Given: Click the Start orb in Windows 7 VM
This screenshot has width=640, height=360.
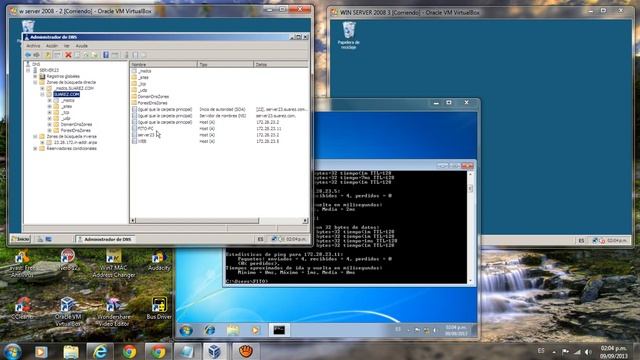Looking at the screenshot, I should click(x=186, y=330).
